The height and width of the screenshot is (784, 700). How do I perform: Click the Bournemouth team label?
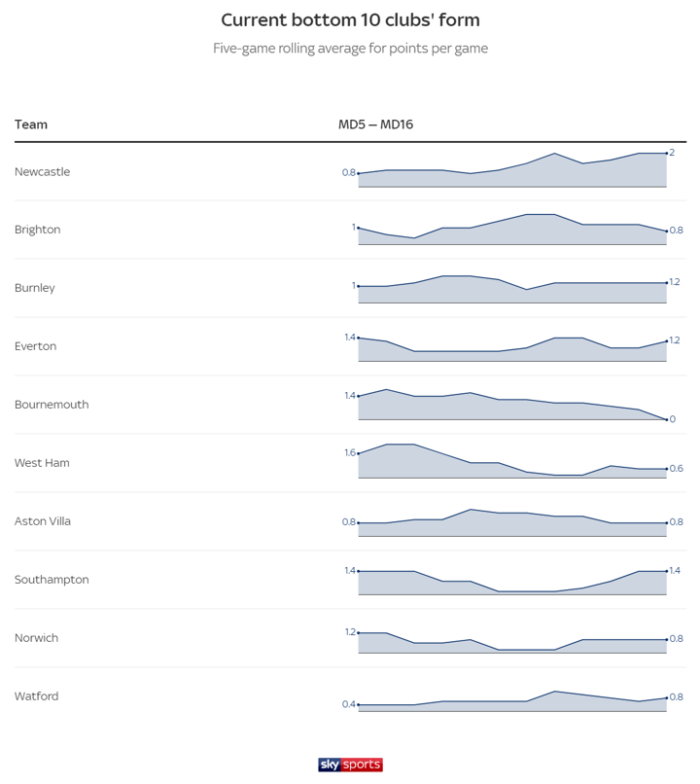pyautogui.click(x=52, y=406)
